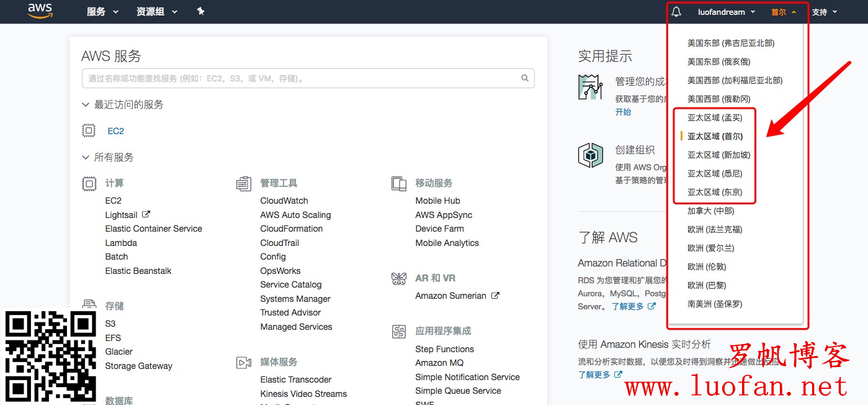This screenshot has width=868, height=405.
Task: Click the EC2 chip icon under recent services
Action: 89,130
